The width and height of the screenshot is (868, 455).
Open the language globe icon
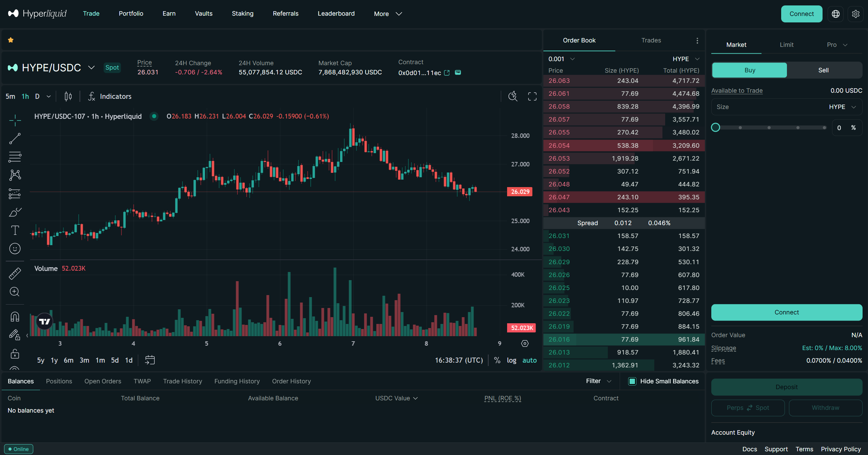835,14
